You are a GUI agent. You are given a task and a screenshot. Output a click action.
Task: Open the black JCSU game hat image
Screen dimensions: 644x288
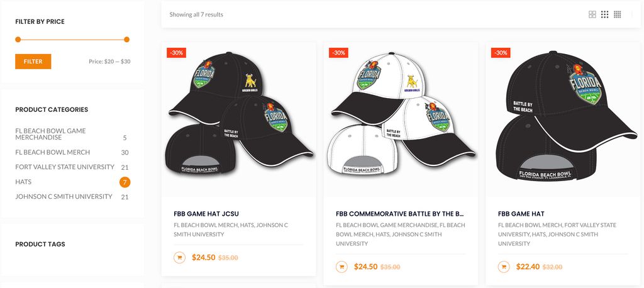point(238,119)
